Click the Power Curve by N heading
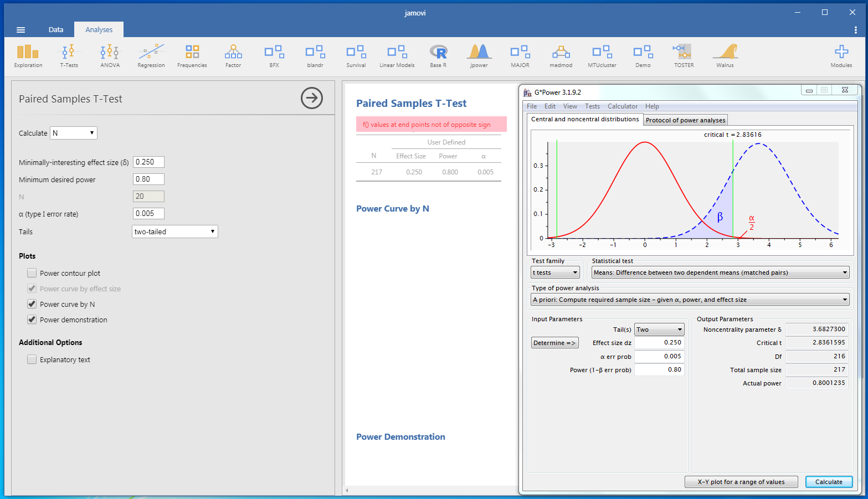Viewport: 868px width, 499px height. pos(393,209)
